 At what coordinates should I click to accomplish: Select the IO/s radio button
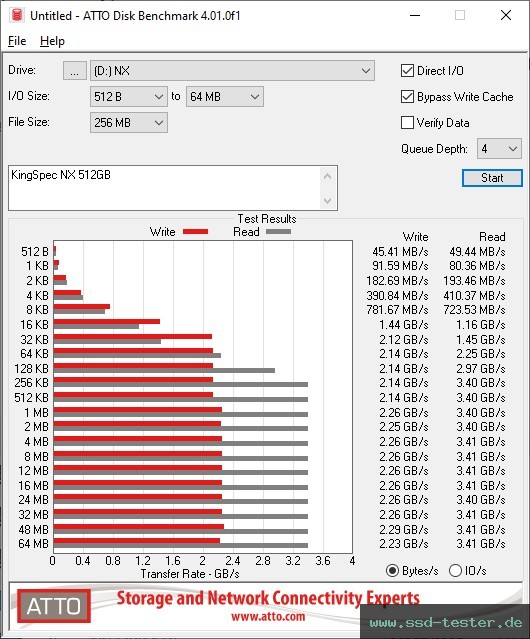point(455,571)
